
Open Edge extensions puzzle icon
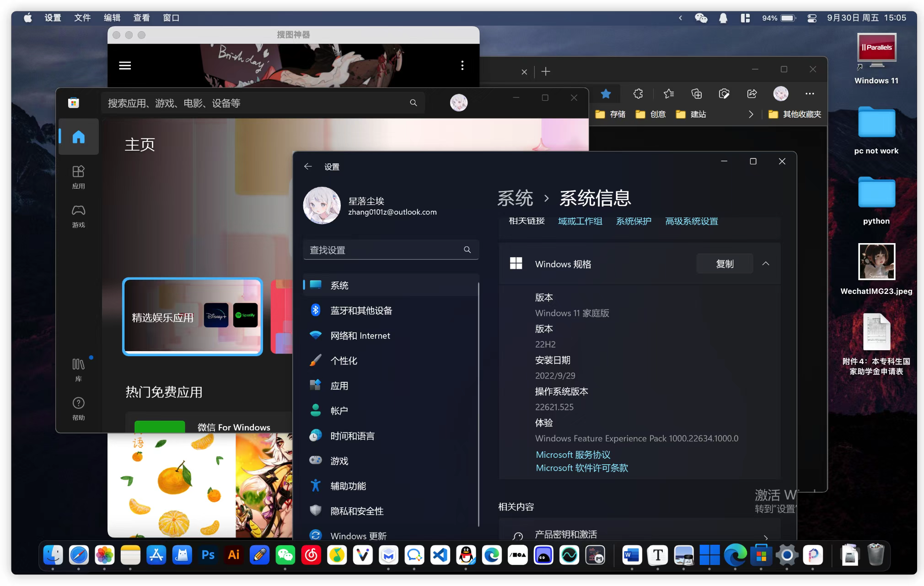click(638, 94)
